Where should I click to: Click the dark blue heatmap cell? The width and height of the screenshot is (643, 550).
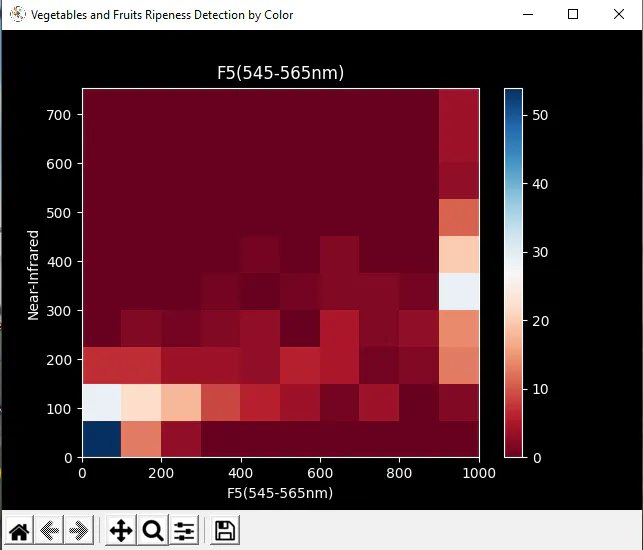pos(102,439)
